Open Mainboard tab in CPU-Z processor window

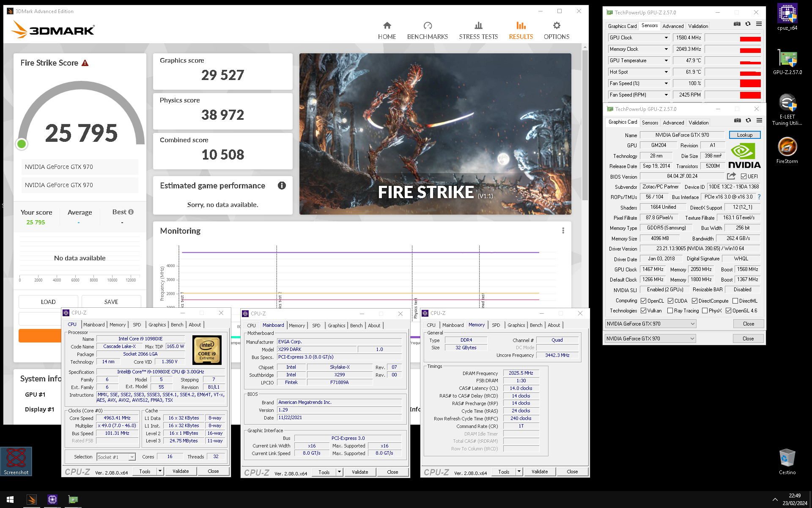click(94, 325)
